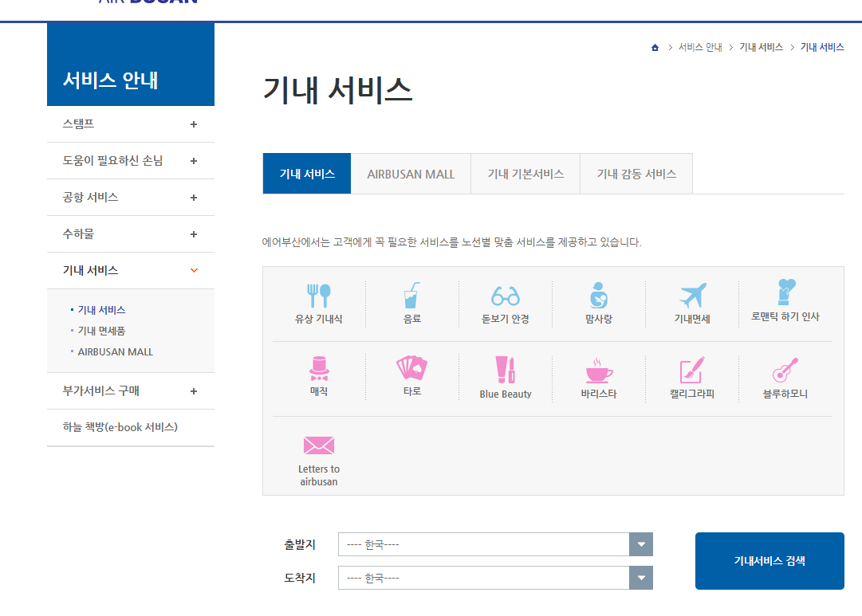
Task: Select the 음료 drink cup icon
Action: 411,296
